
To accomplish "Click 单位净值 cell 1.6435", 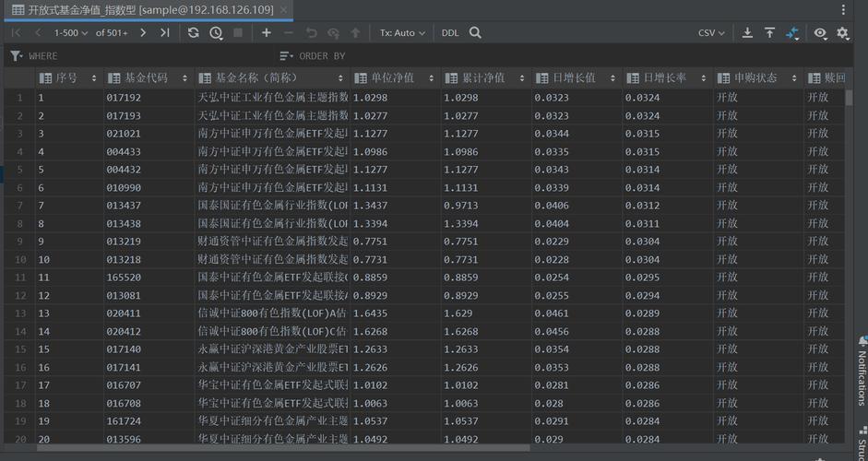I will [395, 313].
